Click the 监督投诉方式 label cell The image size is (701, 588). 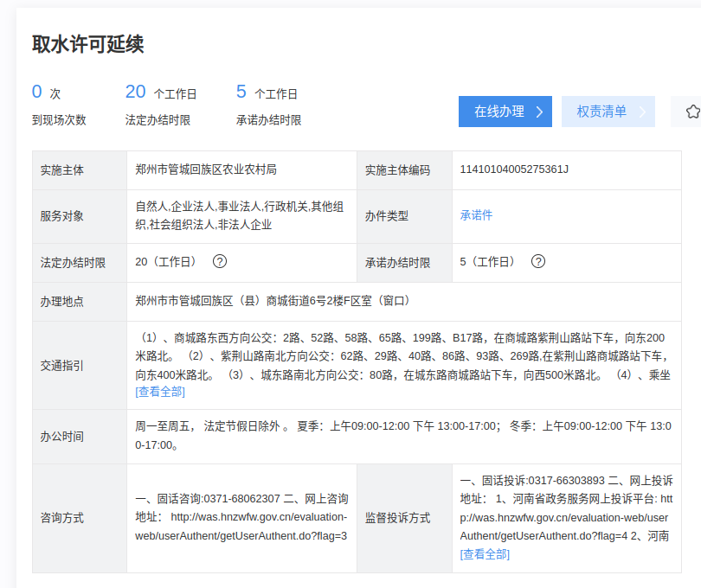405,518
